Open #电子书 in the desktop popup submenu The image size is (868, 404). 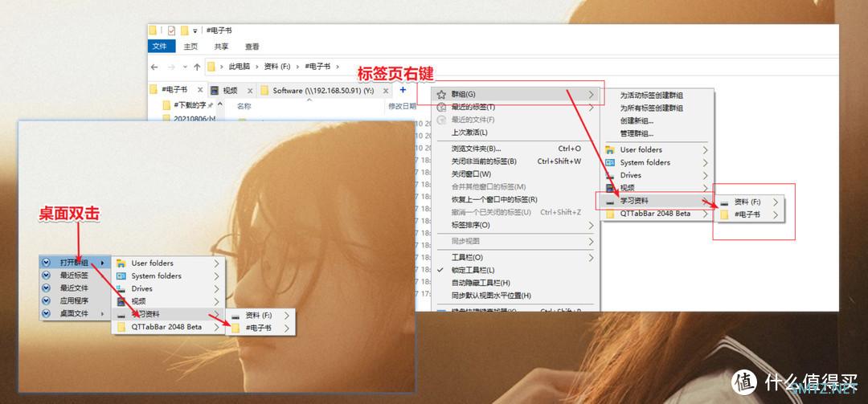260,329
